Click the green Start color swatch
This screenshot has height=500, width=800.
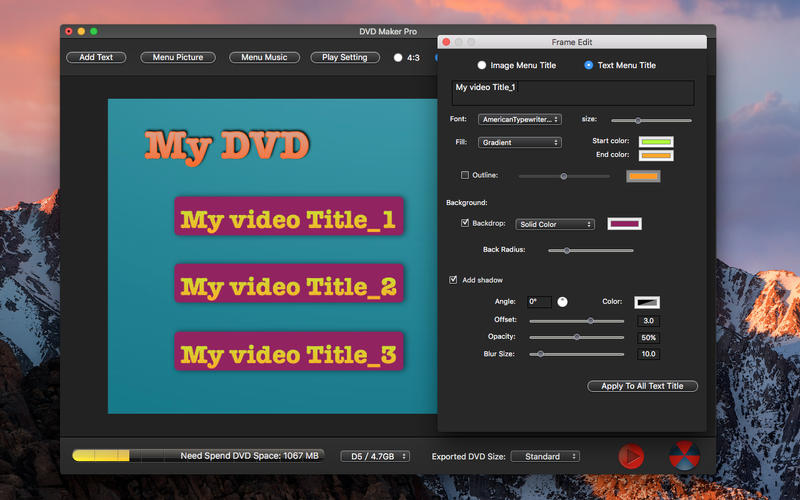[x=656, y=142]
